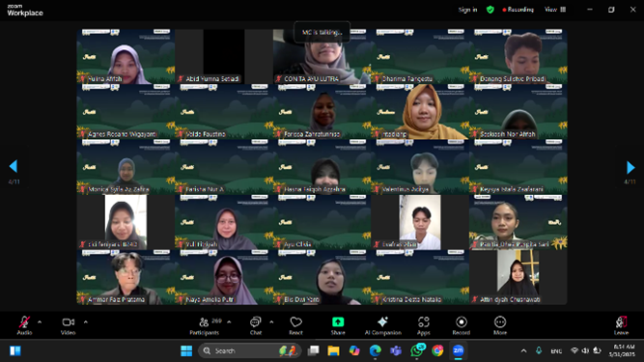
Task: Open the Participants panel
Action: tap(205, 325)
